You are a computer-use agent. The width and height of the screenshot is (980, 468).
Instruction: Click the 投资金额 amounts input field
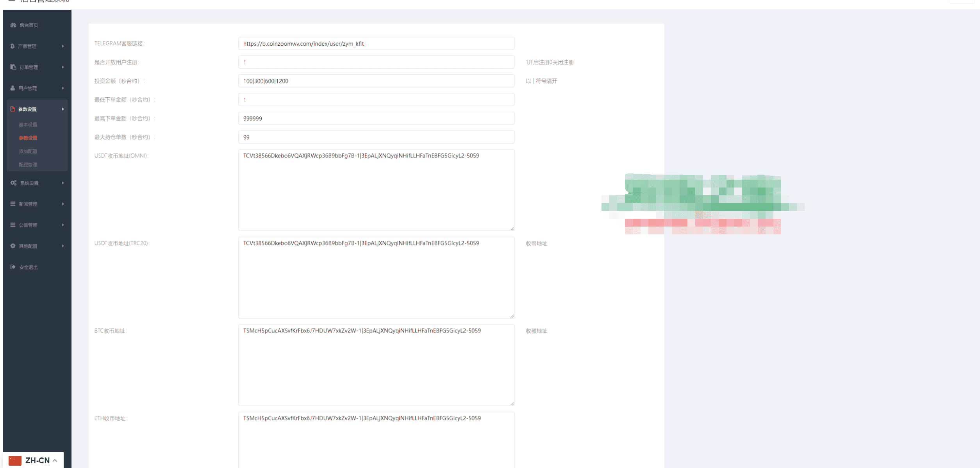(376, 81)
